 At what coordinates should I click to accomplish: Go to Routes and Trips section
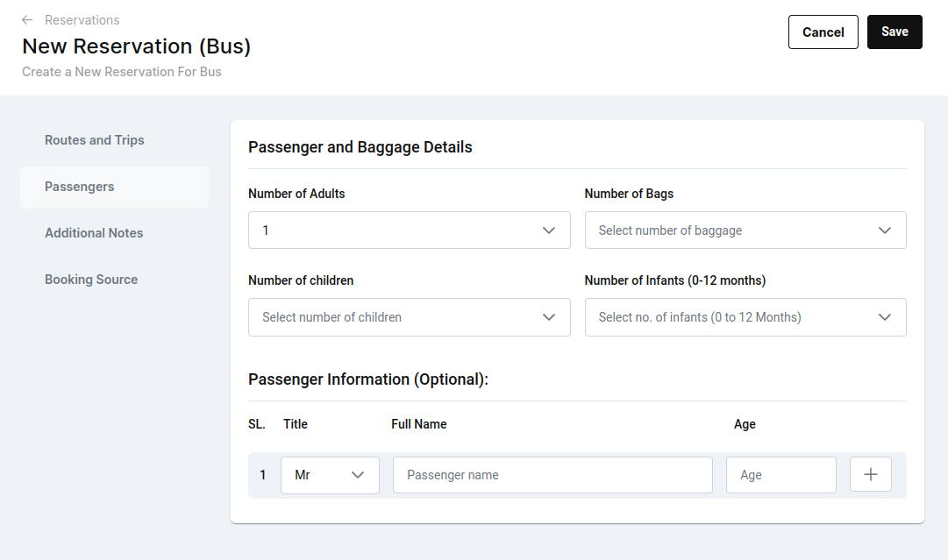[95, 140]
